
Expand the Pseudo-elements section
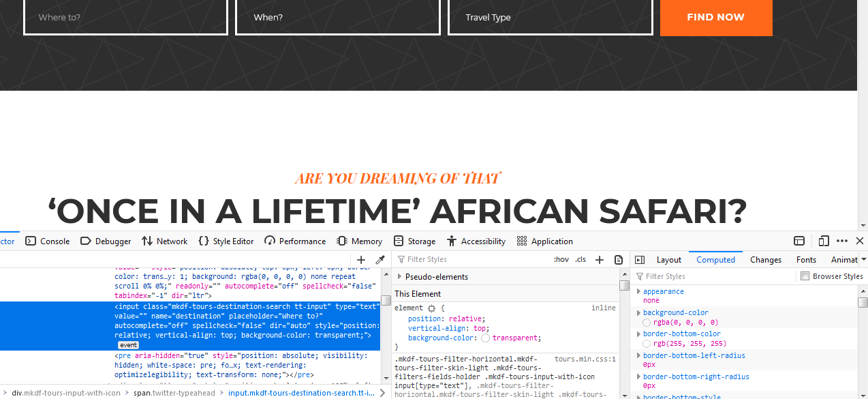tap(400, 276)
